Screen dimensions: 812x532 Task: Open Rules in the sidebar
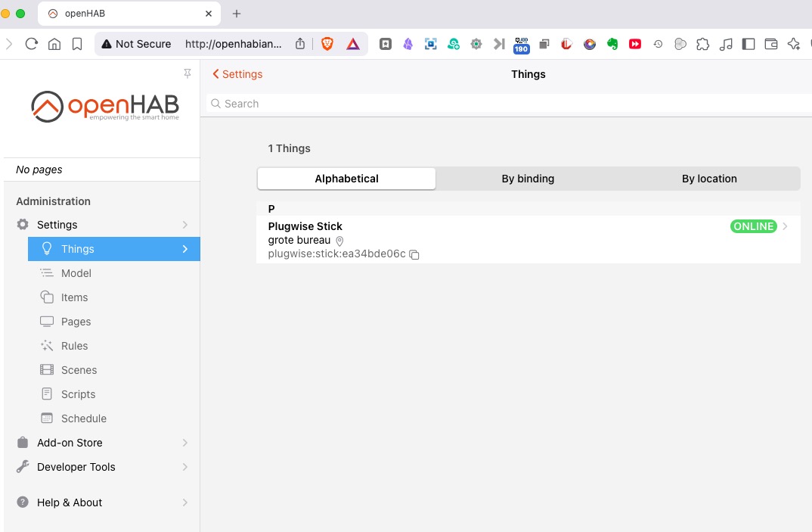[x=114, y=346]
